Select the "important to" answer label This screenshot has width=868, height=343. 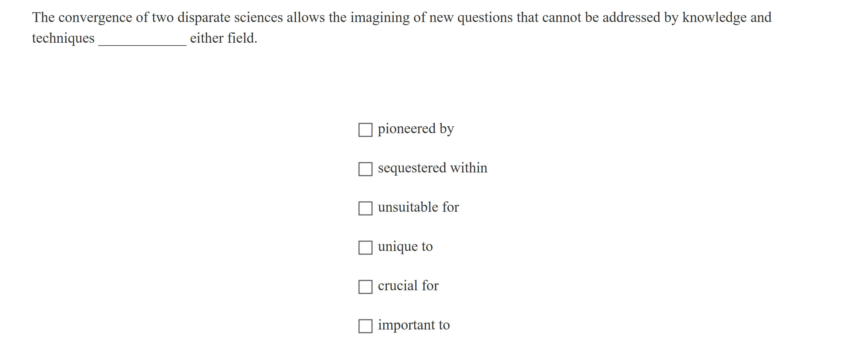pyautogui.click(x=413, y=325)
